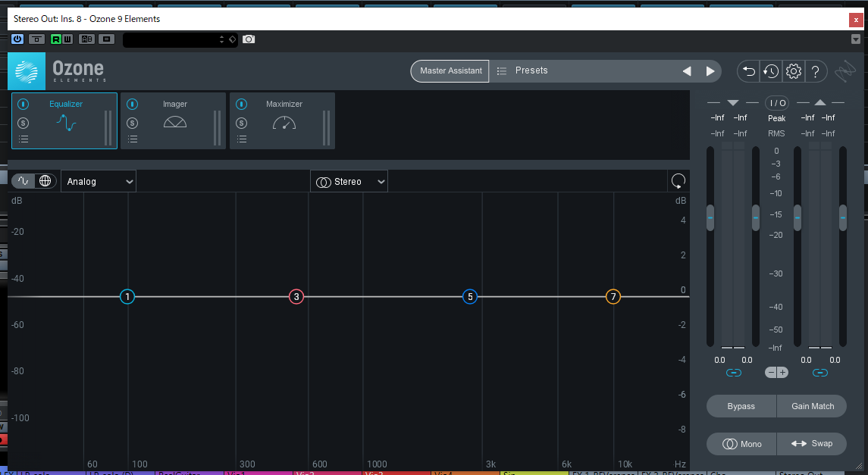Viewport: 868px width, 475px height.
Task: Click the Undo arrow icon
Action: [x=748, y=71]
